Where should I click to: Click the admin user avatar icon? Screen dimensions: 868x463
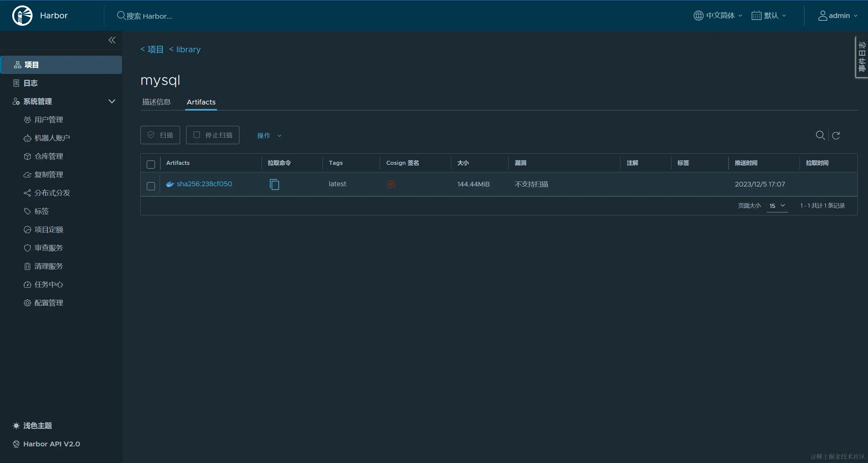coord(823,16)
